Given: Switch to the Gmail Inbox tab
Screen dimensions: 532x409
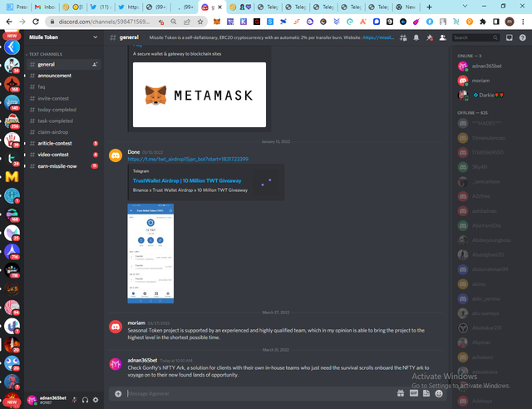Looking at the screenshot, I should tap(46, 7).
